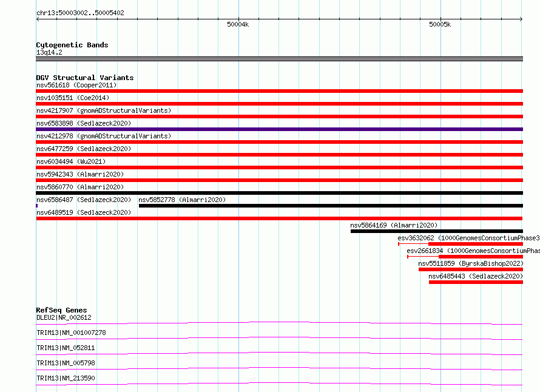The height and width of the screenshot is (392, 540).
Task: Open variant nsv6489519 (Sedlazeck2020) label
Action: (84, 212)
